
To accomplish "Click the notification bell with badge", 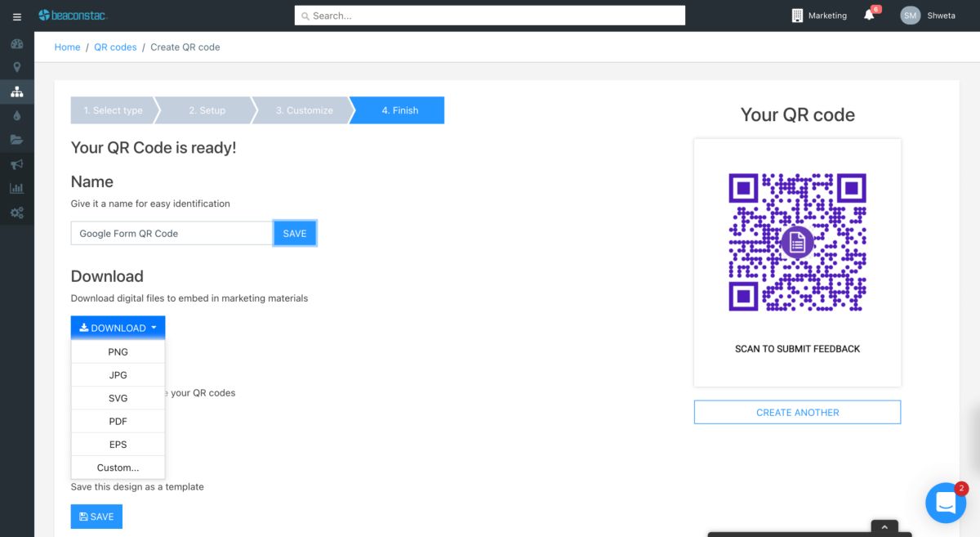I will click(x=868, y=15).
